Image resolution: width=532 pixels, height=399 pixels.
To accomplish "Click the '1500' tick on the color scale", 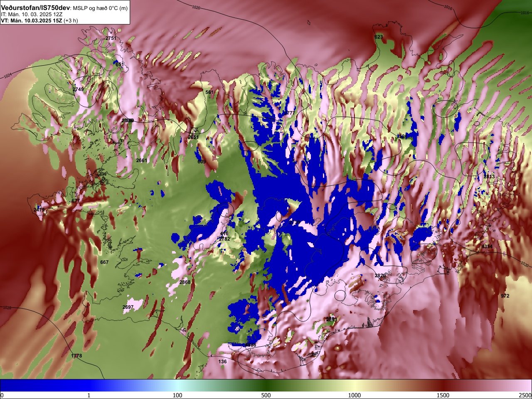I will [x=443, y=395].
